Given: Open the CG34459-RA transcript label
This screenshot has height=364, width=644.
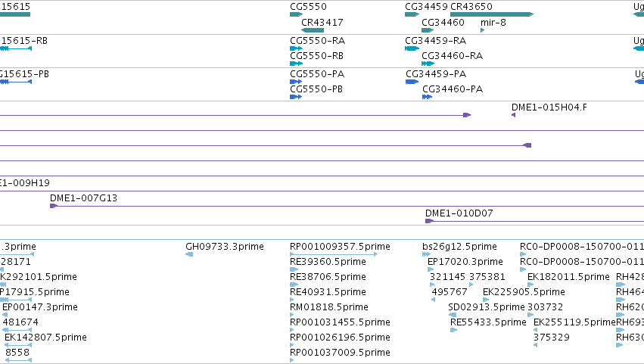Looking at the screenshot, I should point(435,41).
